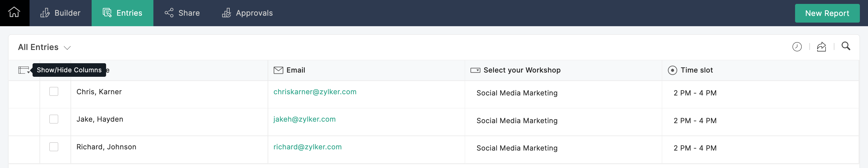Open the Builder tab
Image resolution: width=868 pixels, height=168 pixels.
(60, 13)
